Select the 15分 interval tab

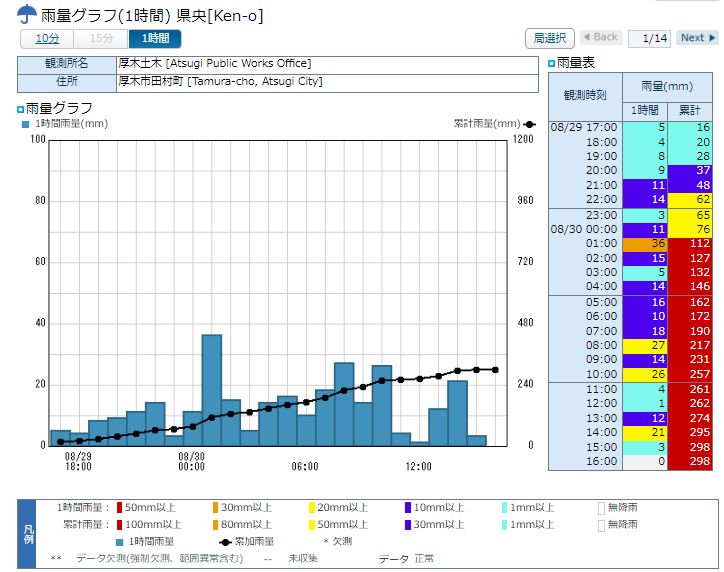coord(101,38)
